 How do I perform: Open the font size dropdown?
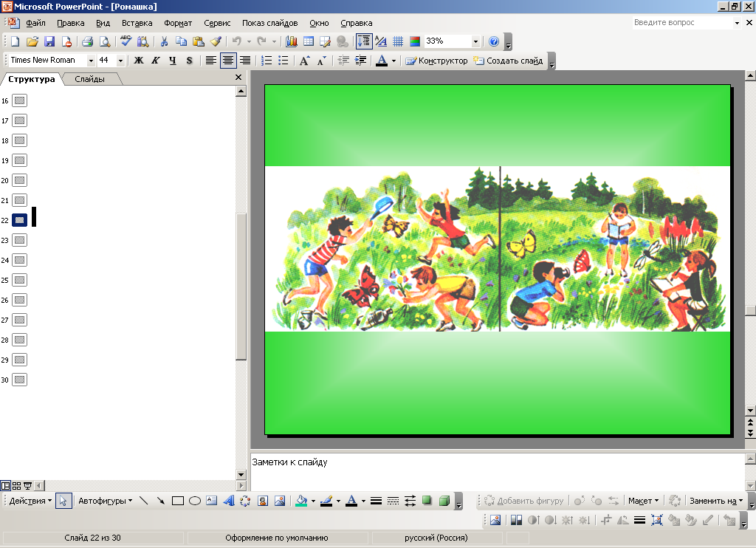coord(120,61)
